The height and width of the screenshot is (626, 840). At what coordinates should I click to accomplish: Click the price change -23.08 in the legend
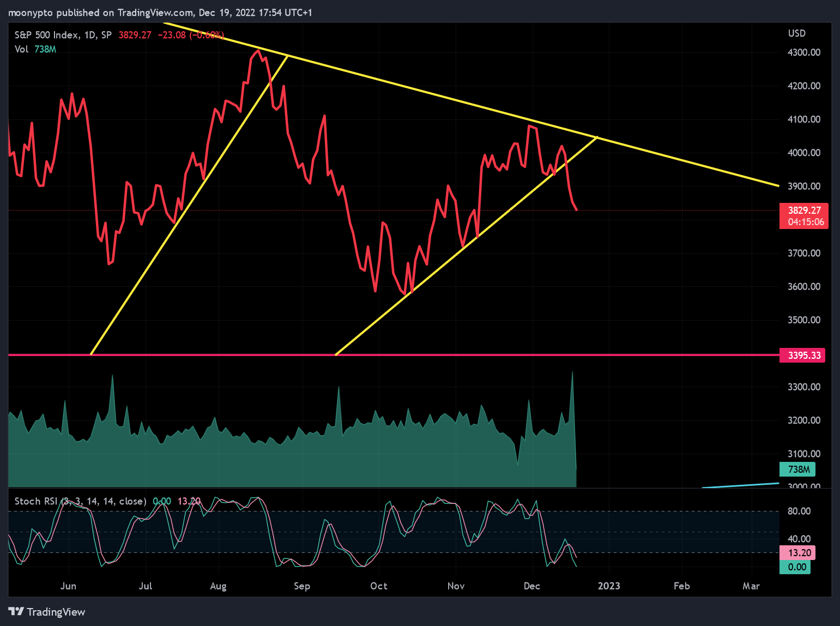tap(171, 35)
